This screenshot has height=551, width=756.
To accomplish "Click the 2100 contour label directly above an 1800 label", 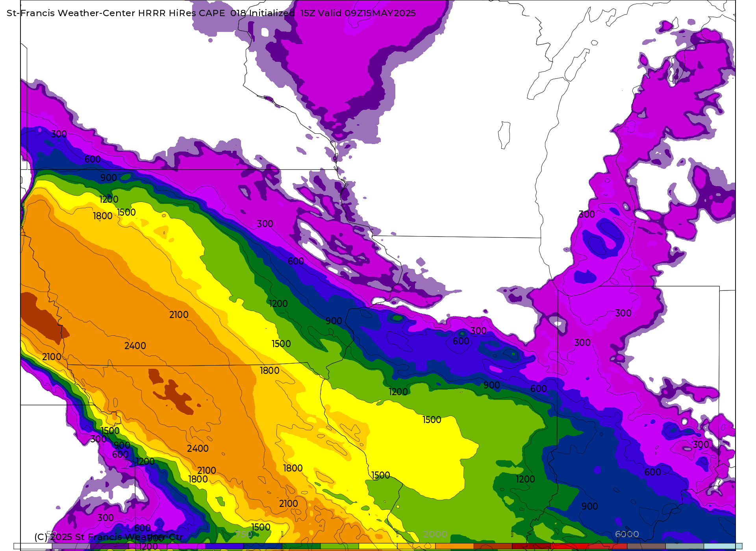I will (x=206, y=470).
